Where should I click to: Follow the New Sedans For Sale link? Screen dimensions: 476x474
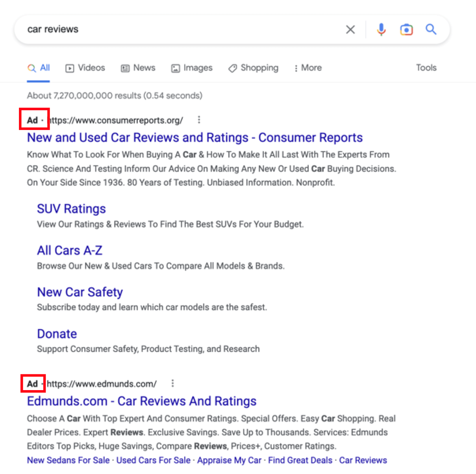[x=68, y=460]
